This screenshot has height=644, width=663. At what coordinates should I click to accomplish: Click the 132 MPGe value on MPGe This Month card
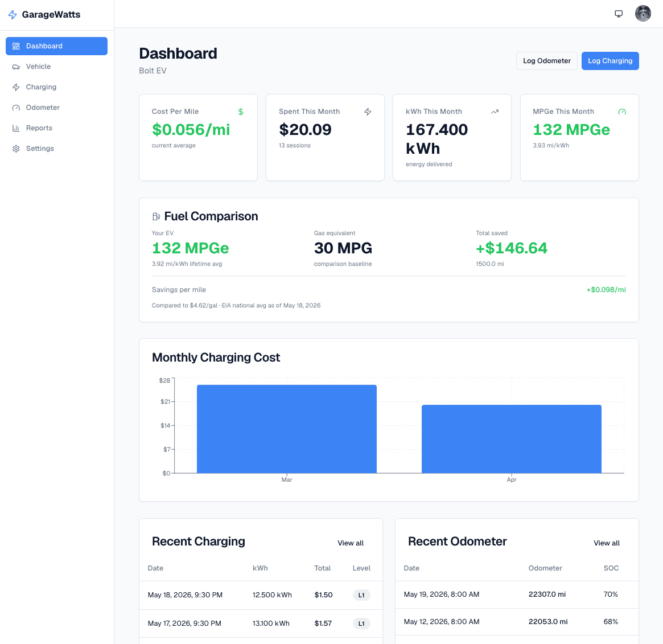click(x=571, y=129)
